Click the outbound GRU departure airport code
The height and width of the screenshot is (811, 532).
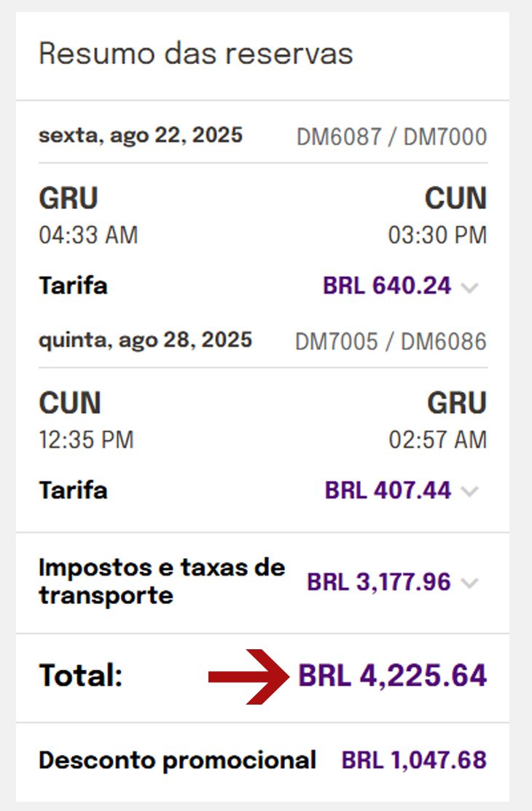click(69, 198)
